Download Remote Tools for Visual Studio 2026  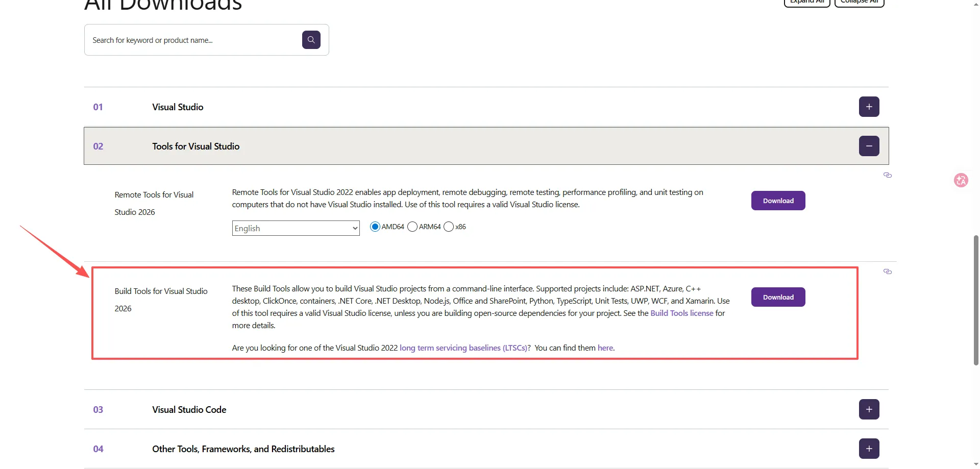tap(778, 201)
